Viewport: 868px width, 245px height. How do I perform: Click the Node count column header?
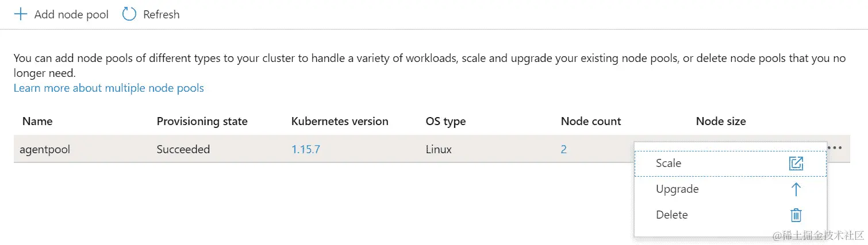point(591,122)
